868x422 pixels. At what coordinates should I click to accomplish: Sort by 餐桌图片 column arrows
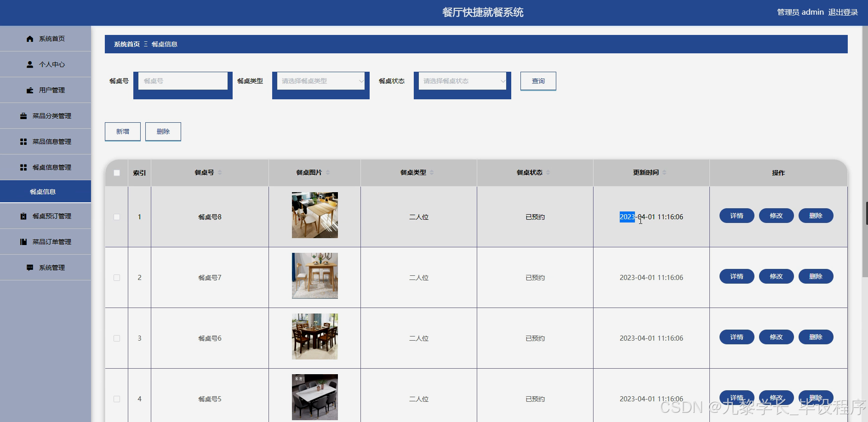tap(328, 172)
